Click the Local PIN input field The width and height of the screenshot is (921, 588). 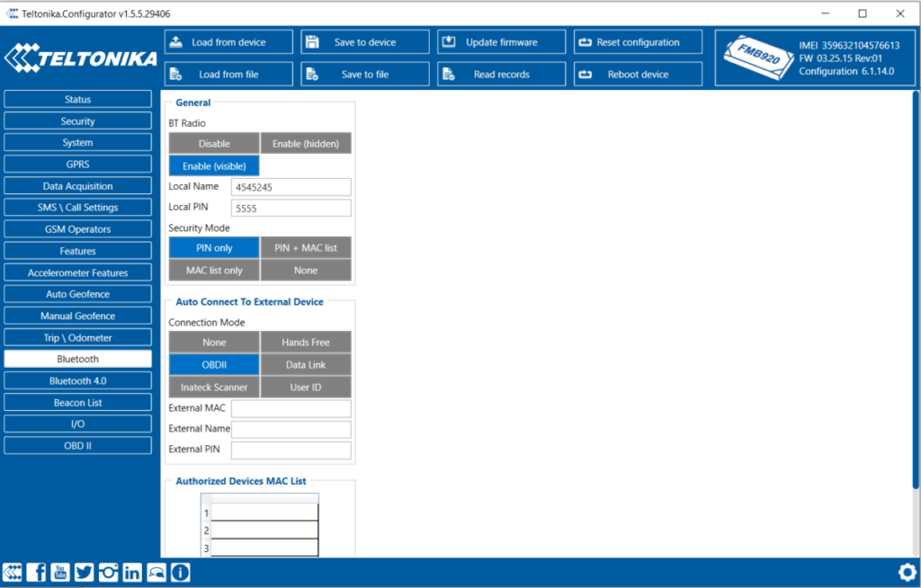pyautogui.click(x=291, y=208)
